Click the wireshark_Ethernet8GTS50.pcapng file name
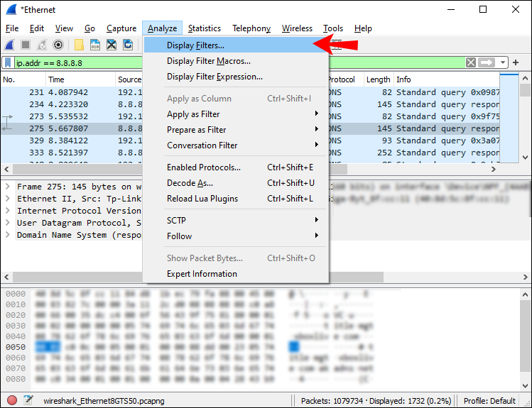The image size is (532, 408). pyautogui.click(x=104, y=401)
